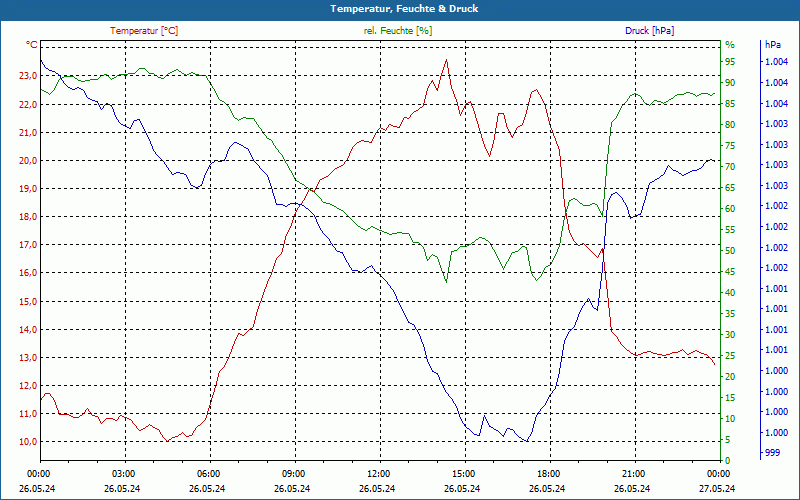Click green humidity axis value '40'
Screen dimensions: 800x500
(x=730, y=293)
